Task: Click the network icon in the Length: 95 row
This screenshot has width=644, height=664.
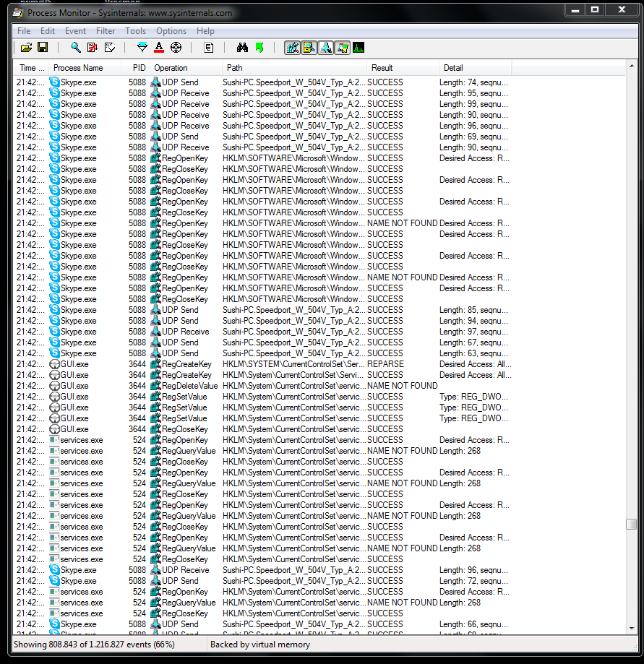Action: coord(156,92)
